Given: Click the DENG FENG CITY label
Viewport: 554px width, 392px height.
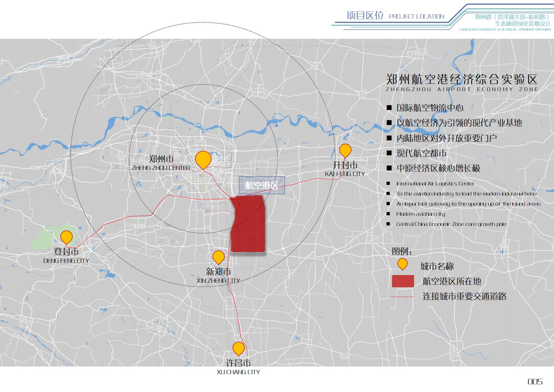Looking at the screenshot, I should (x=66, y=261).
